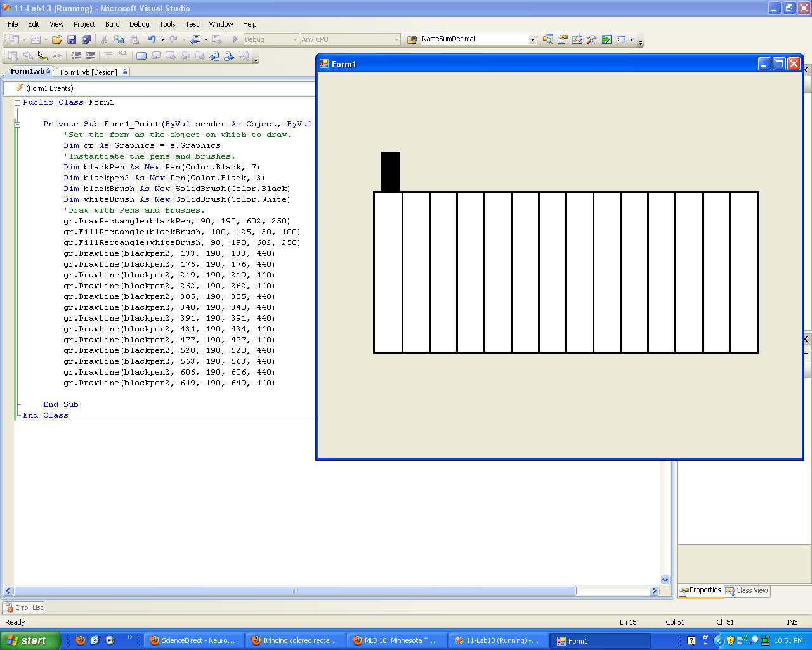This screenshot has height=650, width=812.
Task: Click the Display Parameter Info icon
Action: tap(27, 56)
